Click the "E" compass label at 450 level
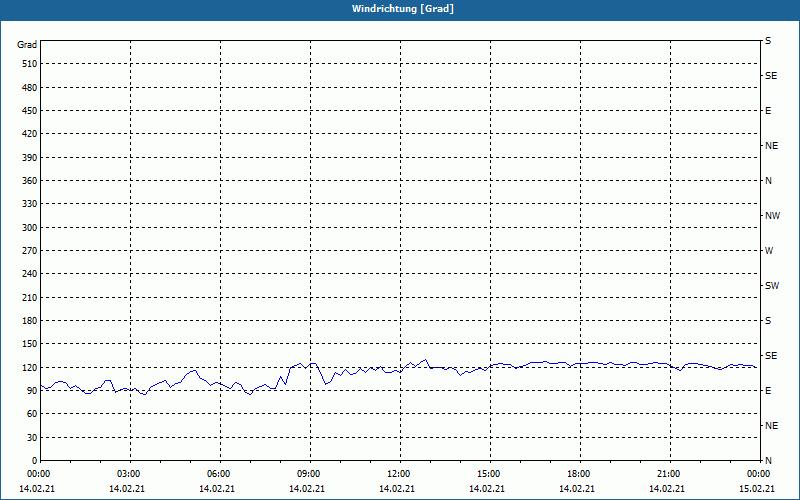The width and height of the screenshot is (800, 500). pos(768,111)
